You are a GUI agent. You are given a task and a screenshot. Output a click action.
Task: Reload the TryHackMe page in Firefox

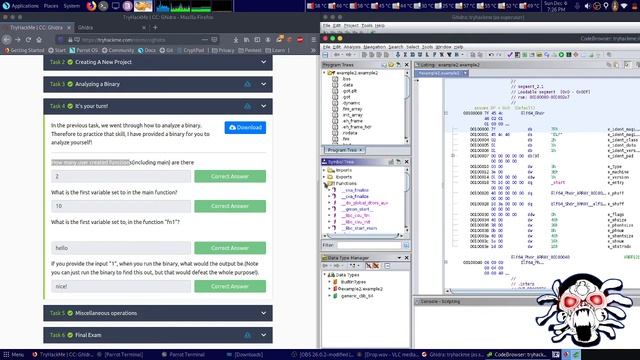28,40
